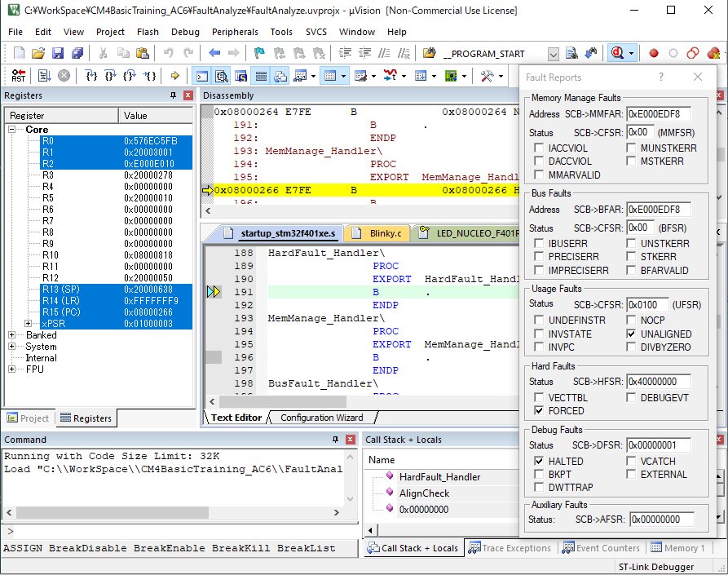Screen dimensions: 728x575
Task: Click the text editor horizontal scrollbar thumb
Action: click(283, 401)
